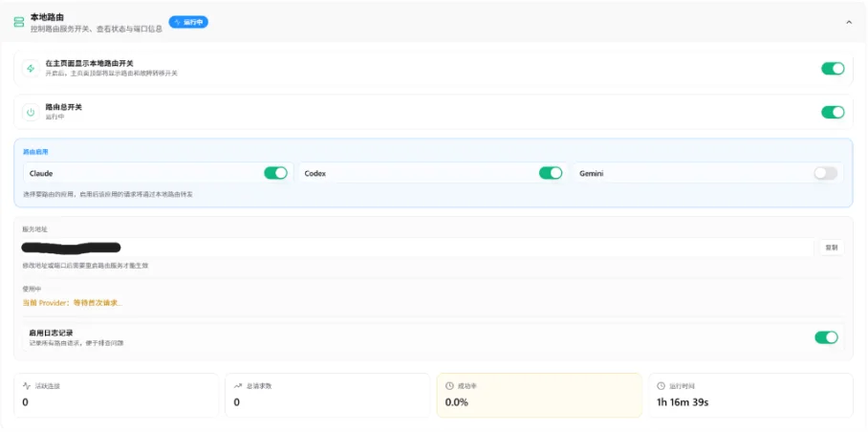Click the 使用中 label
868x432 pixels.
click(32, 289)
